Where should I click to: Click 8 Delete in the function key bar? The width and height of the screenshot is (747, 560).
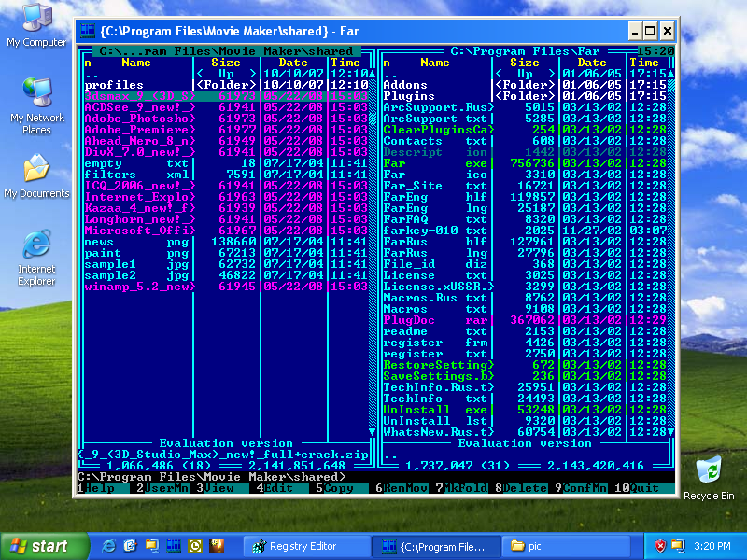pos(521,488)
